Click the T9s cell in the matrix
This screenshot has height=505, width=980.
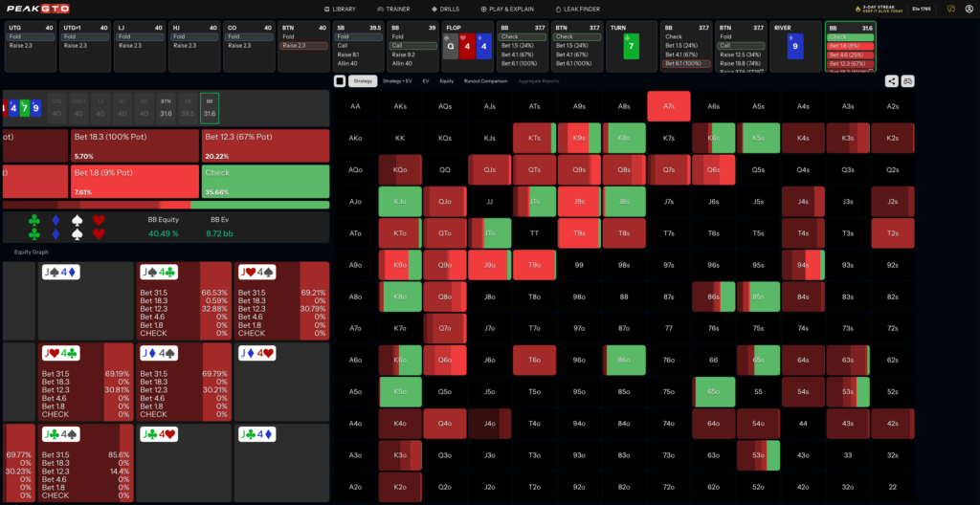point(579,233)
